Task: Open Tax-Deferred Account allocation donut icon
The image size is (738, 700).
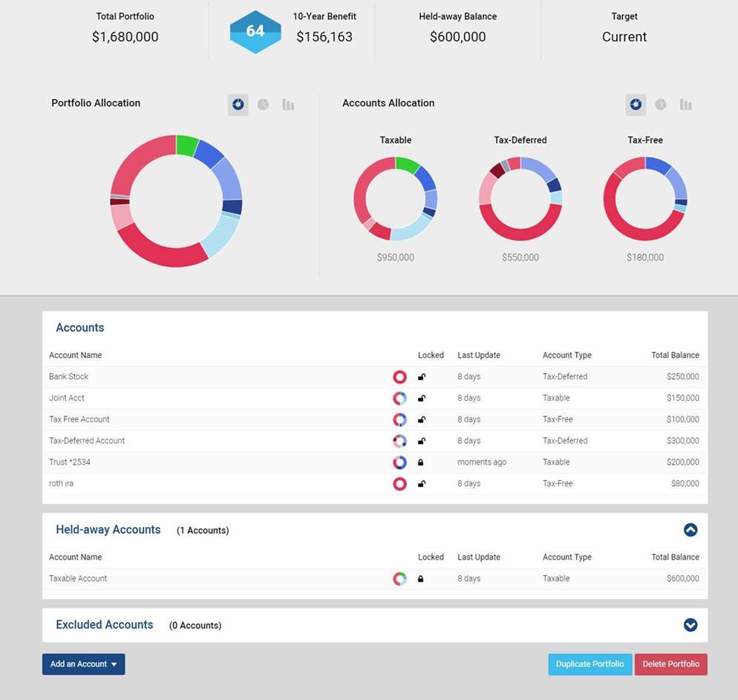Action: (x=399, y=441)
